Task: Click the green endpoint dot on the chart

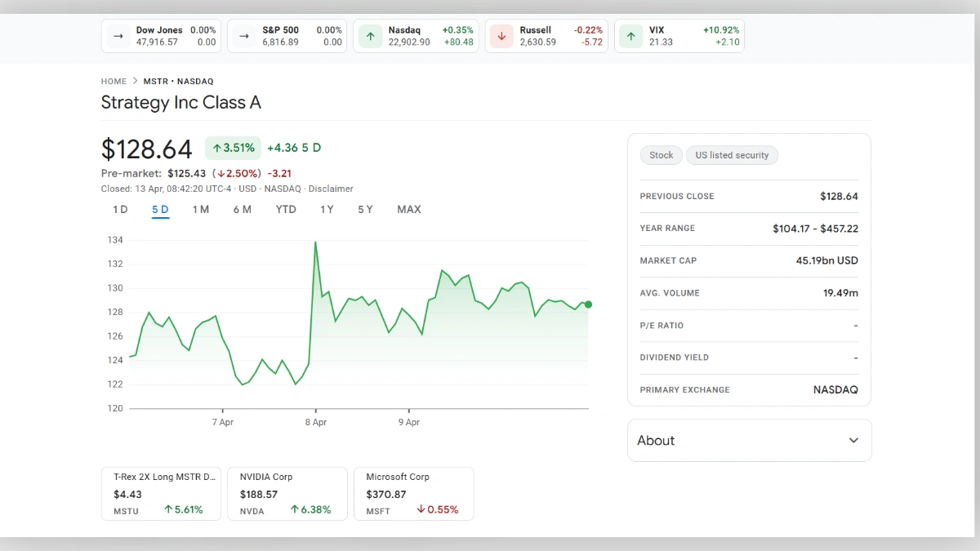Action: (588, 304)
